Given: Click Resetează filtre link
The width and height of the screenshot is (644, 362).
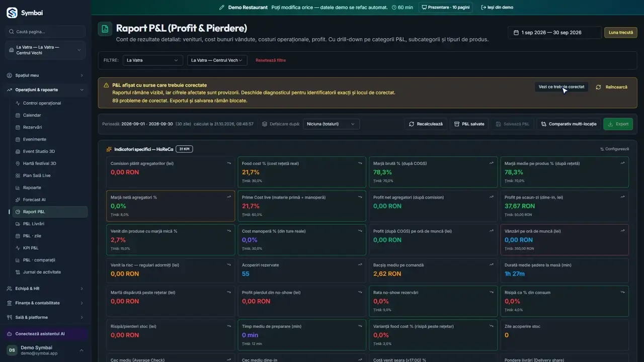Looking at the screenshot, I should tap(271, 60).
